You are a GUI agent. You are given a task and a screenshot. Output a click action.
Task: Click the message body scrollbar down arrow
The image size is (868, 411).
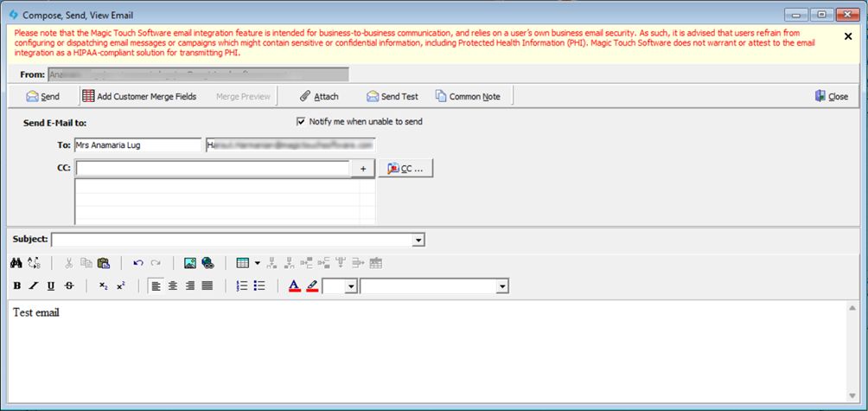[853, 395]
